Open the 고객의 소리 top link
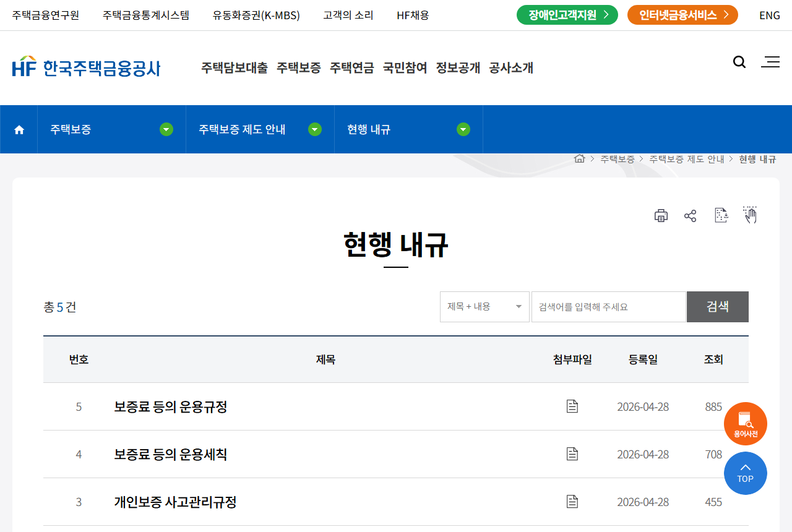792x532 pixels. (x=348, y=15)
